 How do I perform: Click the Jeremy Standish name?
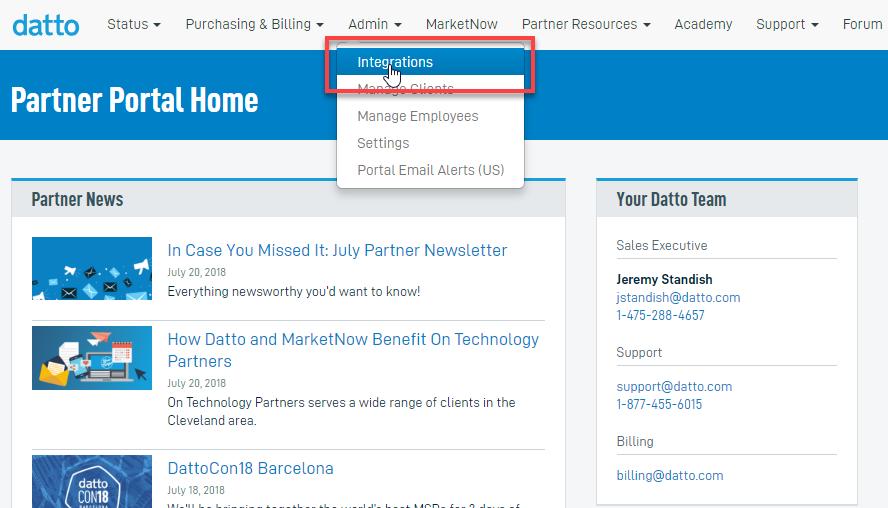(x=664, y=279)
